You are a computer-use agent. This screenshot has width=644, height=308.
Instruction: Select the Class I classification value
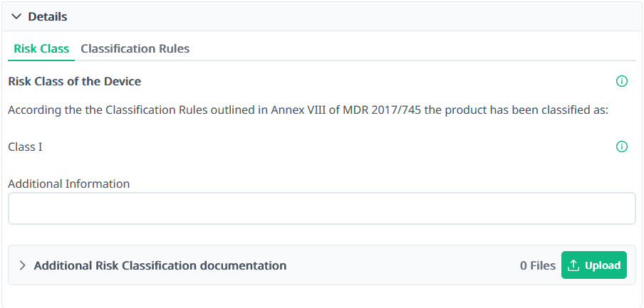click(x=26, y=147)
